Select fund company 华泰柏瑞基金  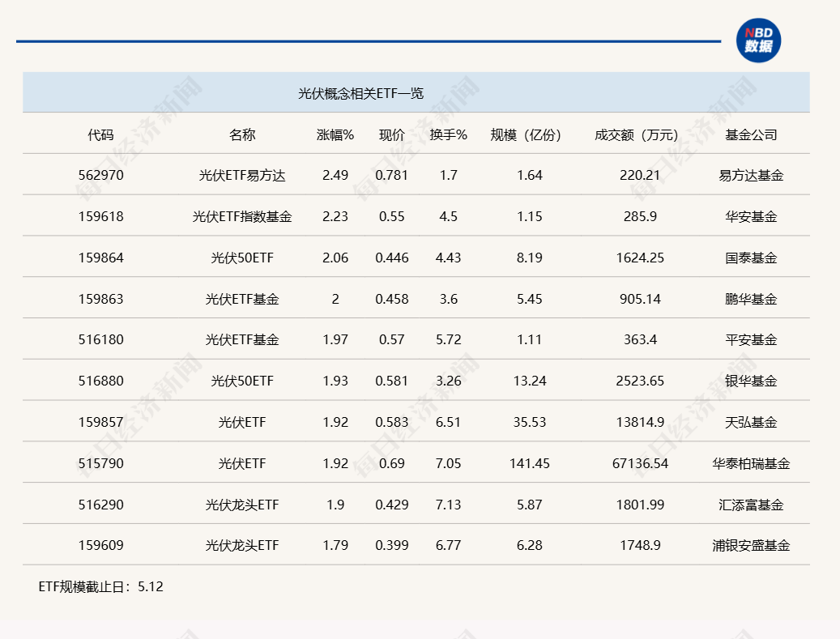751,464
